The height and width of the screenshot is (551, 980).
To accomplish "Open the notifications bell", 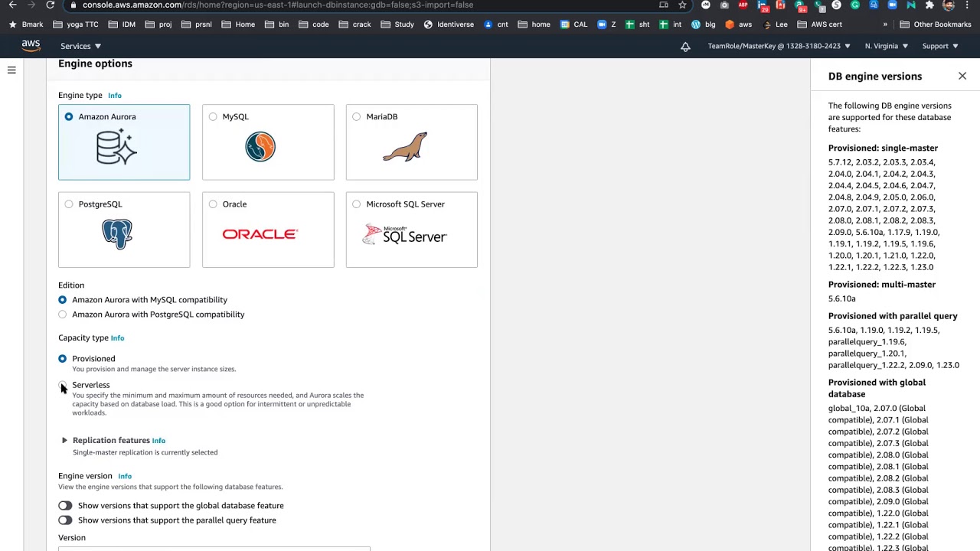I will click(x=685, y=47).
